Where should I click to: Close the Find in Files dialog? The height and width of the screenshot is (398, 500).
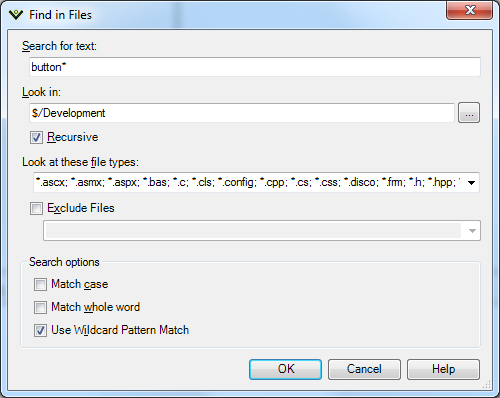(x=469, y=10)
